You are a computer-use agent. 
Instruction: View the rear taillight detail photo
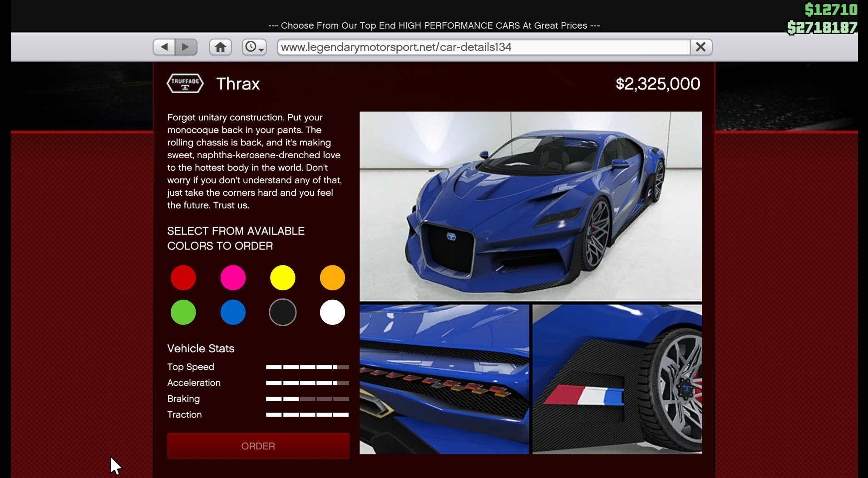pos(444,379)
